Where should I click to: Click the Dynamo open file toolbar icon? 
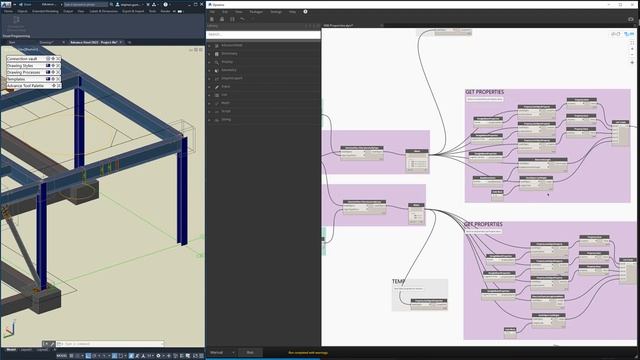tap(222, 19)
